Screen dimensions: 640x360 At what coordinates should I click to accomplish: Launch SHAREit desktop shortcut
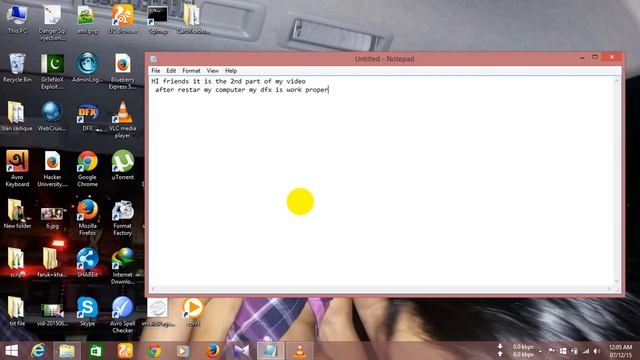pos(87,262)
